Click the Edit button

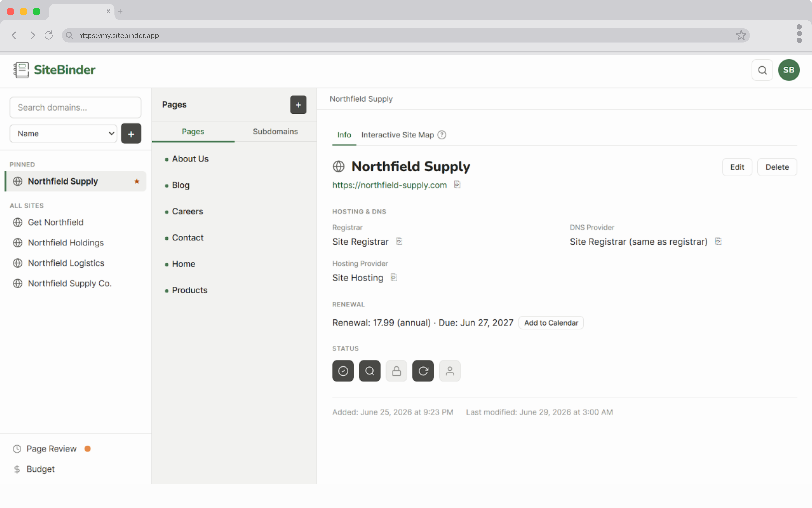[737, 167]
